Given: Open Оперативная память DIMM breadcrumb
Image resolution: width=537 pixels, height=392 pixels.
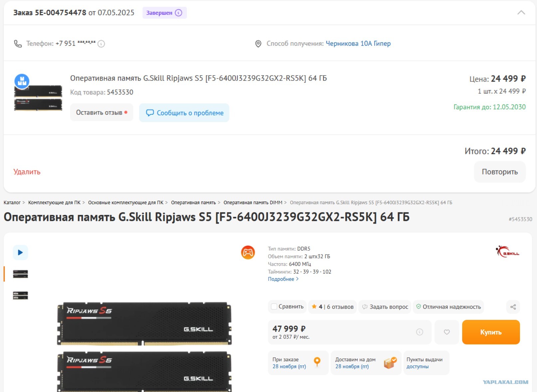Looking at the screenshot, I should point(253,203).
